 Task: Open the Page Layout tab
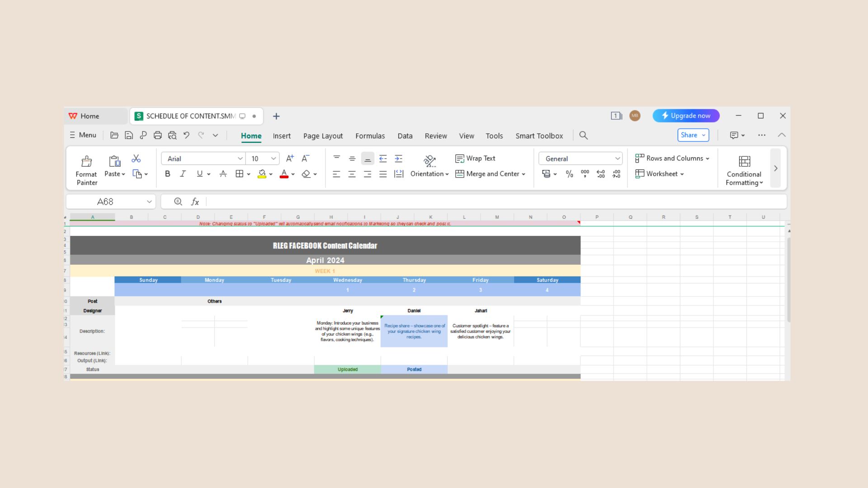pyautogui.click(x=323, y=136)
